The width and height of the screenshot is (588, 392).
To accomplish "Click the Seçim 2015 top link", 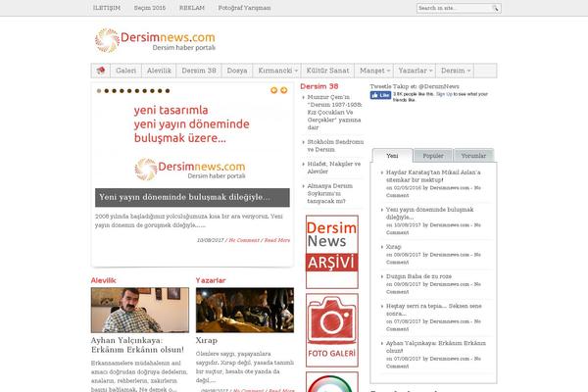I will coord(150,8).
